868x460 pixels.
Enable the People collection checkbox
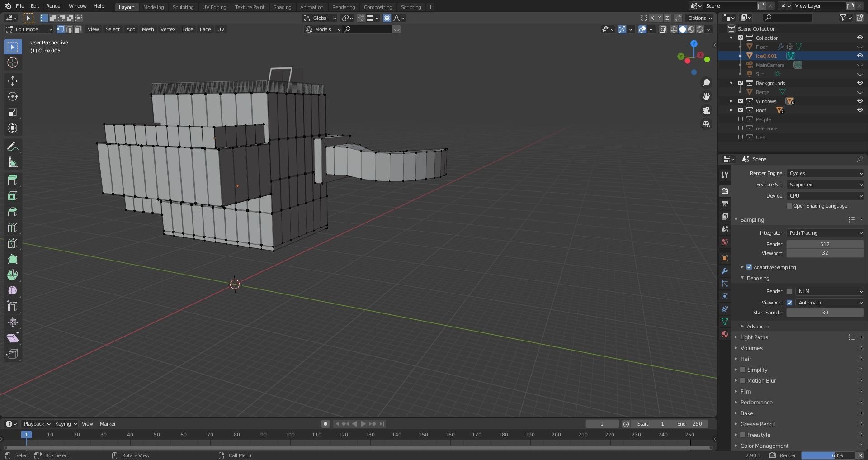pyautogui.click(x=741, y=119)
